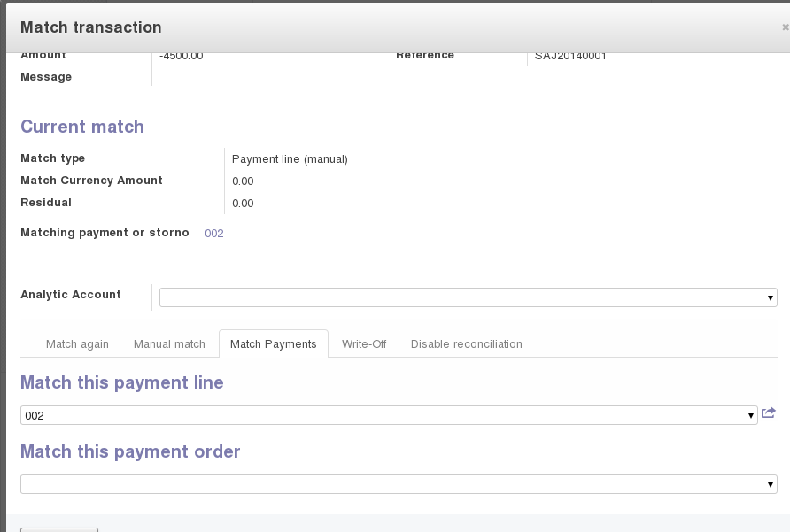The height and width of the screenshot is (532, 790).
Task: Click the SAJ20140001 reference value
Action: point(570,56)
